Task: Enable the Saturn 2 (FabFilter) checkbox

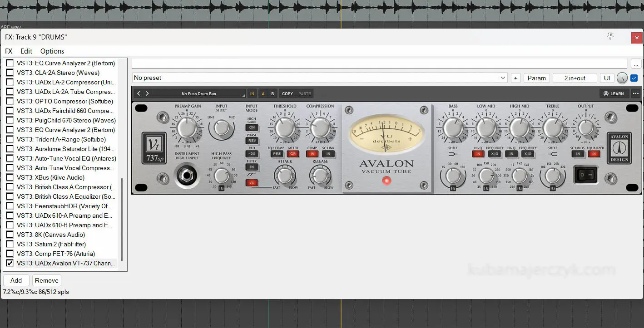Action: pos(10,244)
